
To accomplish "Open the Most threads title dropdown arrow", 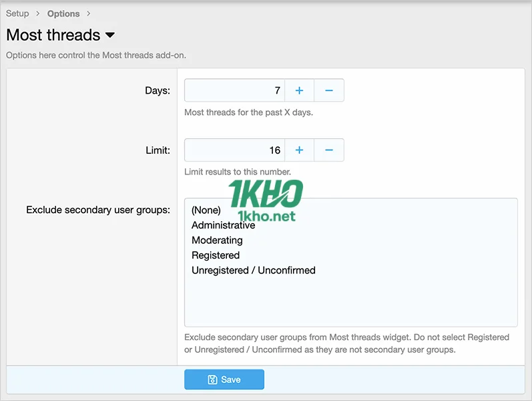I will [x=110, y=35].
